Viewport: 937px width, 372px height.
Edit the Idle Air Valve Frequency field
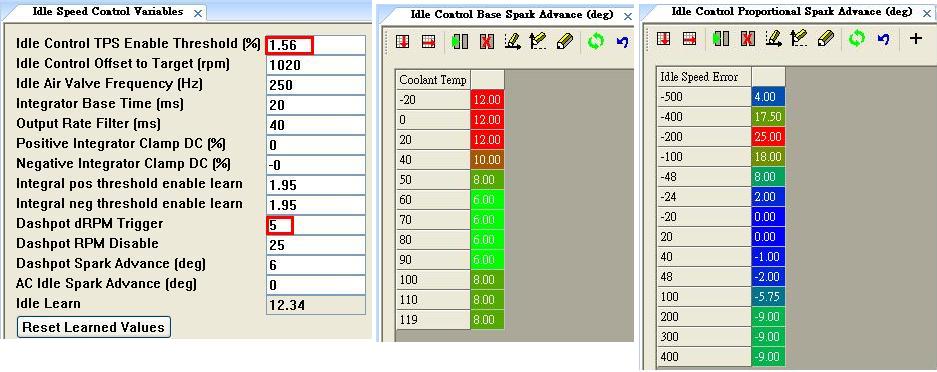tap(316, 85)
